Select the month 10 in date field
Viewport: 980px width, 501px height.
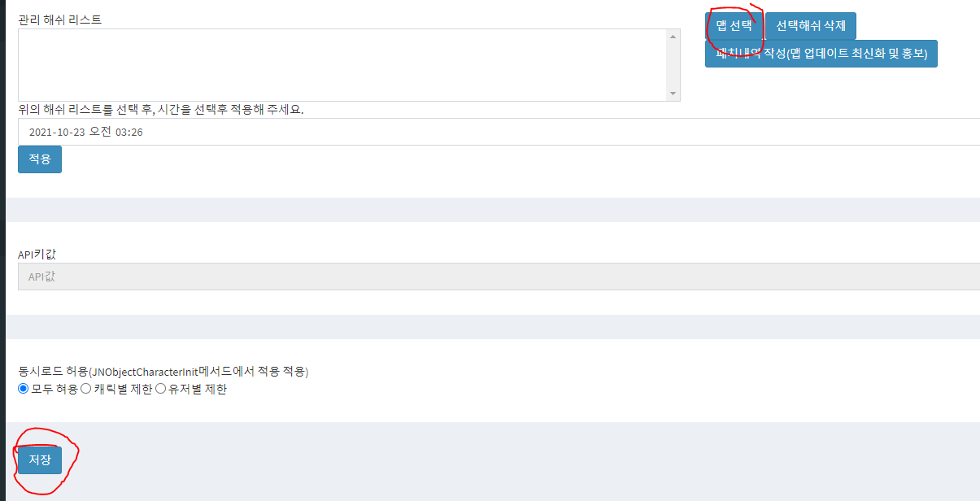coord(62,132)
